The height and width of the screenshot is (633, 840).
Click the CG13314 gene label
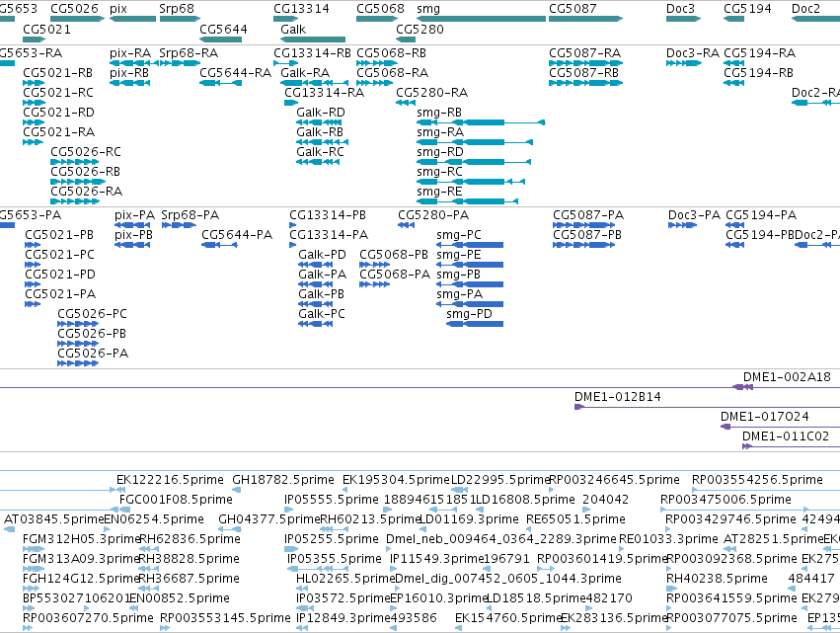point(302,9)
